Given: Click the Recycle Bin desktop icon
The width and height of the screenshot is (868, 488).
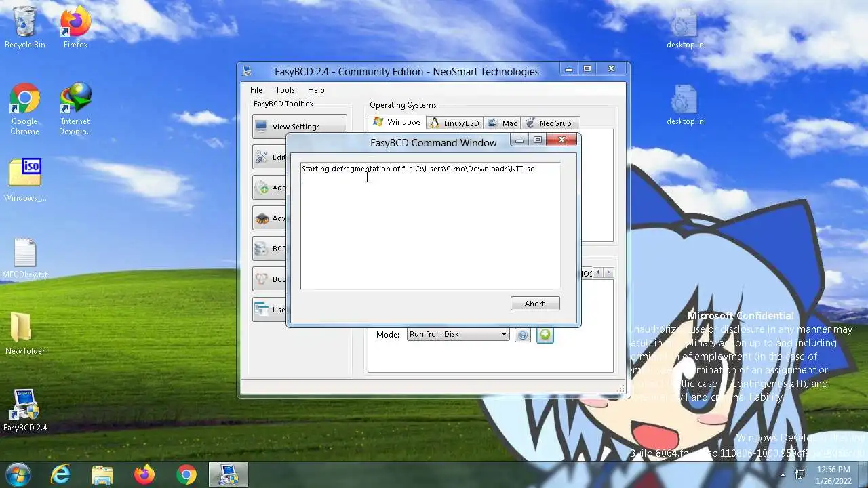Looking at the screenshot, I should (x=25, y=28).
